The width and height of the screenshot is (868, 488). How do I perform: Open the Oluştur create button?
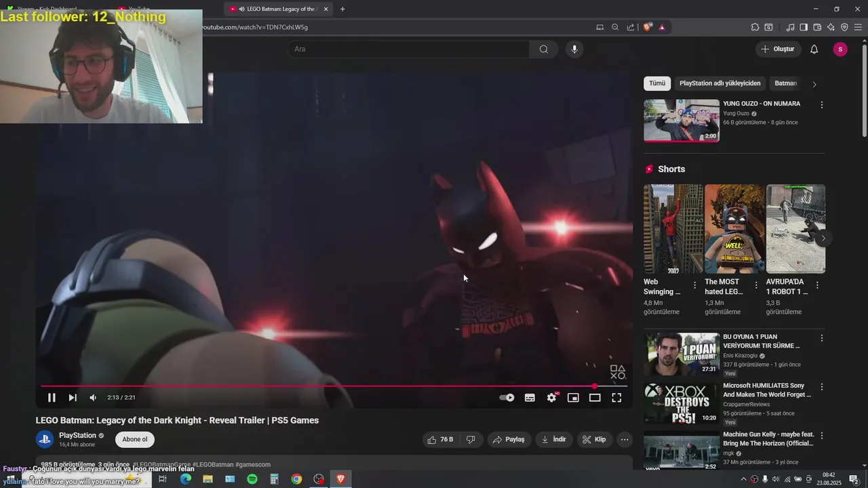point(777,49)
